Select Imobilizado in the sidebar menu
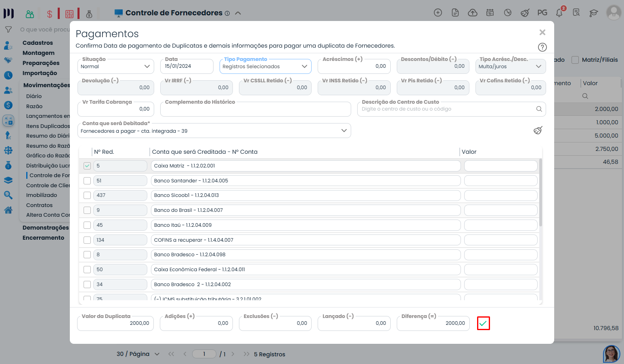Screen dimensions: 624x364 (42, 195)
